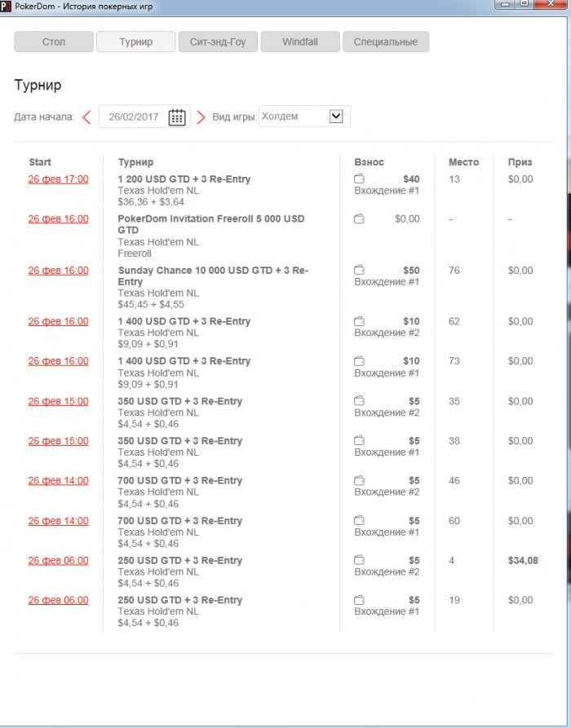Viewport: 571px width, 728px height.
Task: Go to previous date with left arrow
Action: click(86, 117)
